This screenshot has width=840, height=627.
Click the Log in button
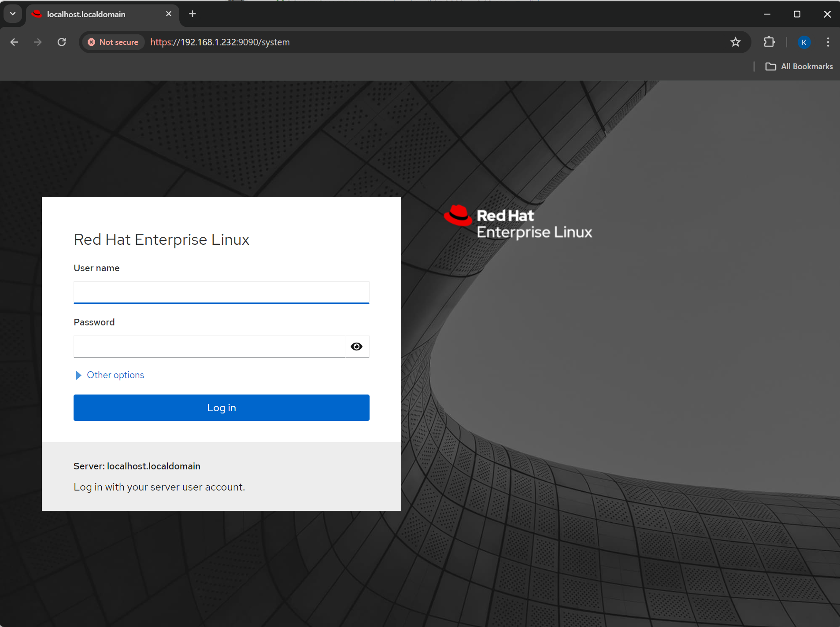coord(222,408)
